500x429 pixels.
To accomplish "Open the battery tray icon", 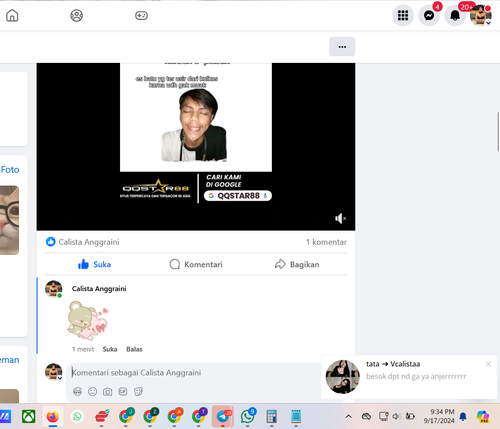I will click(410, 416).
